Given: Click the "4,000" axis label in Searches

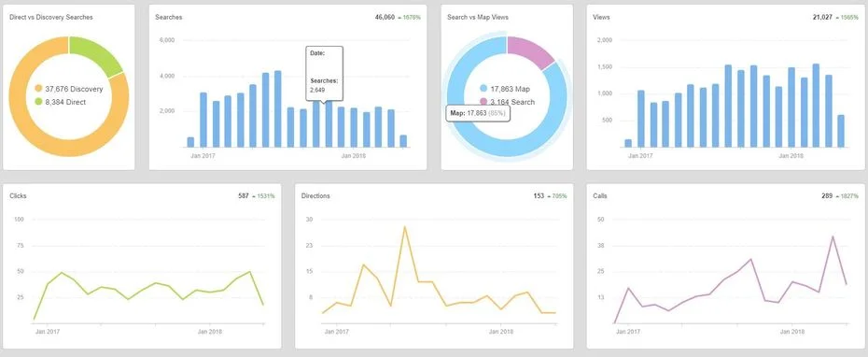Looking at the screenshot, I should point(167,76).
